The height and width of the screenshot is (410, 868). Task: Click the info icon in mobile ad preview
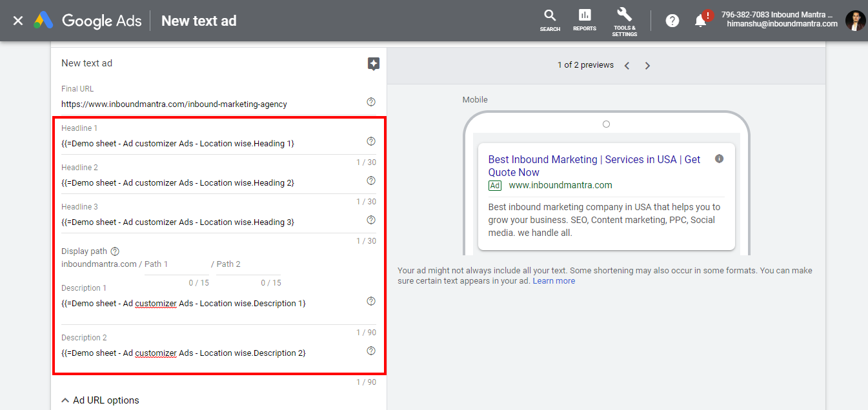[720, 159]
